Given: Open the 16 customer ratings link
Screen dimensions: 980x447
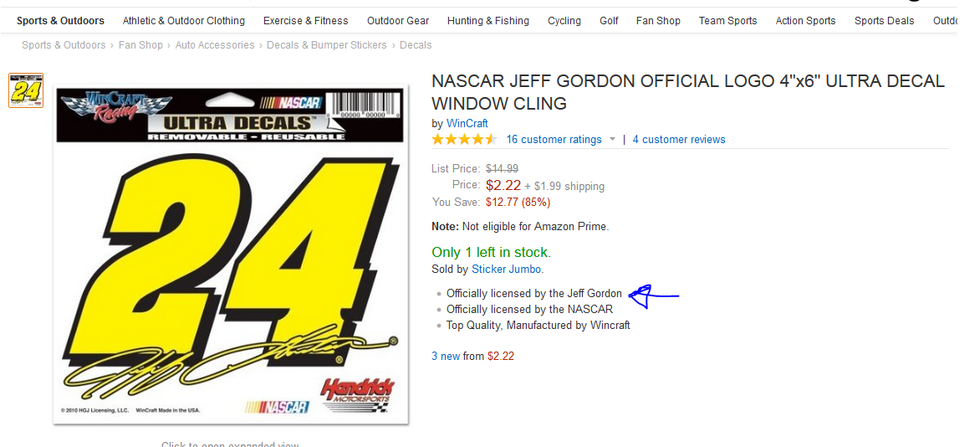Looking at the screenshot, I should [x=554, y=140].
